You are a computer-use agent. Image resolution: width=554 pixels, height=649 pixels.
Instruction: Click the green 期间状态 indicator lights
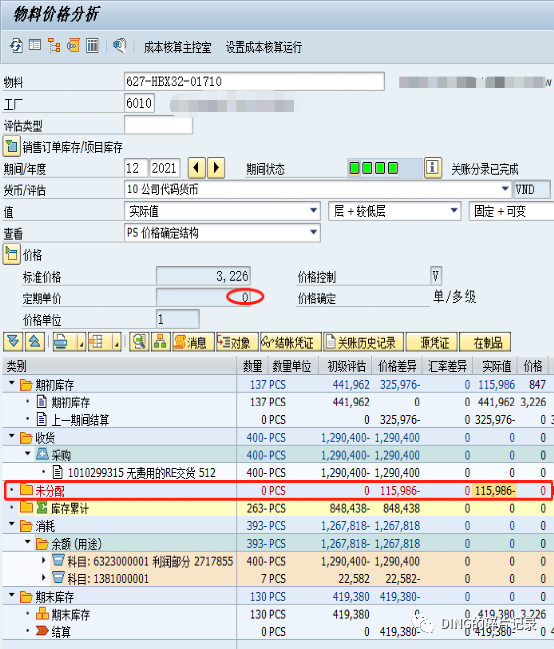point(373,168)
